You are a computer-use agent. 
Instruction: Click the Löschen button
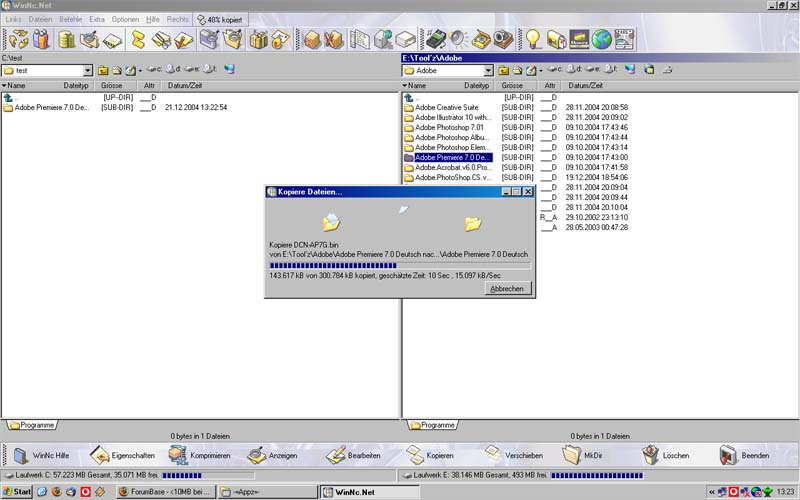[x=666, y=455]
